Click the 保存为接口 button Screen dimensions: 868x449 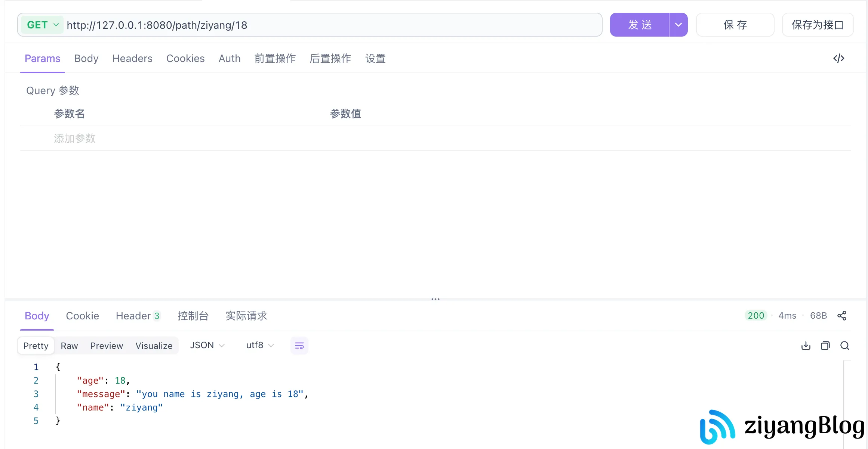(818, 25)
